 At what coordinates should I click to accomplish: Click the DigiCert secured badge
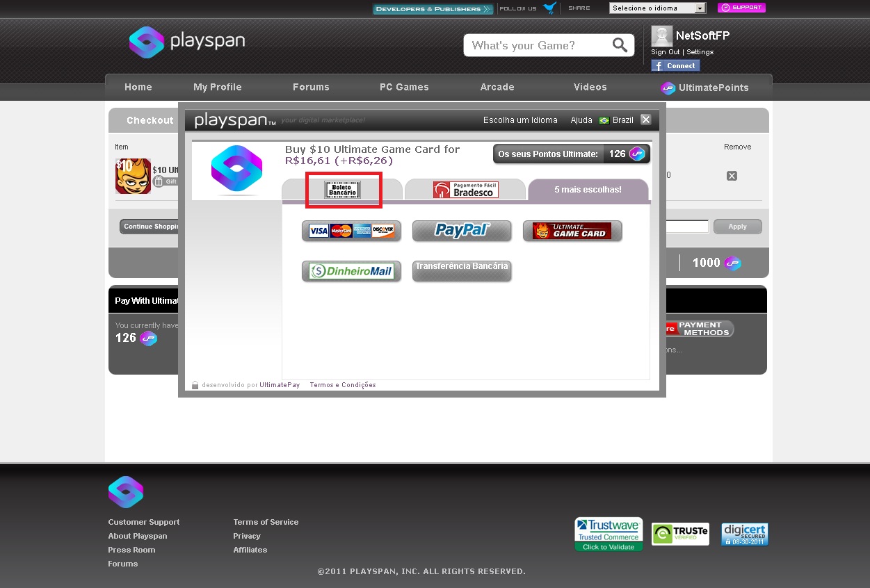(745, 534)
